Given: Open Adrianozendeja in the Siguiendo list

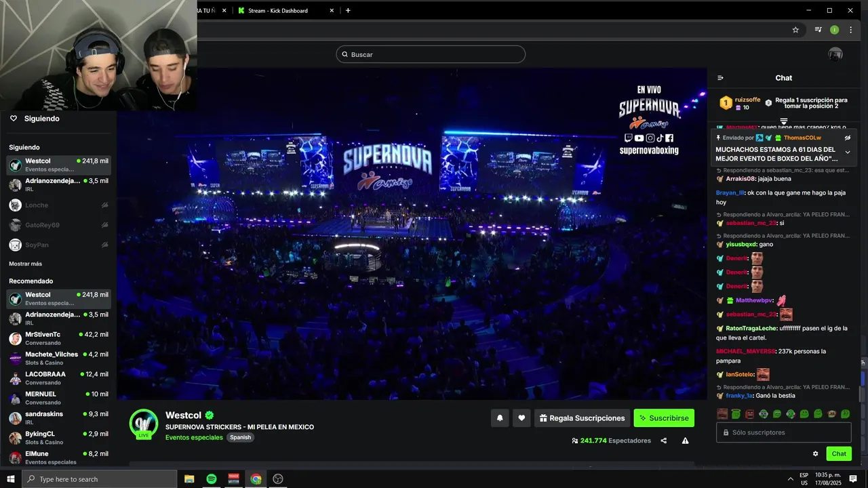Looking at the screenshot, I should 59,184.
